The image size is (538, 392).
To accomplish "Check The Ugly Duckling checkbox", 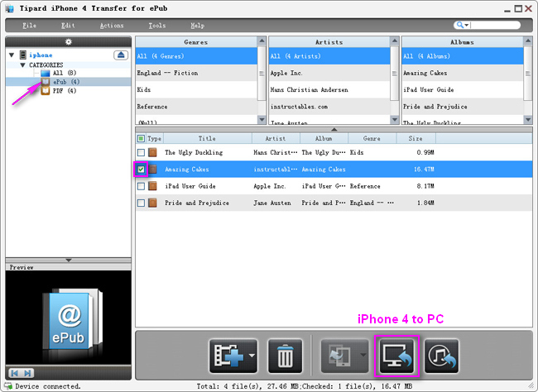I will click(x=141, y=152).
